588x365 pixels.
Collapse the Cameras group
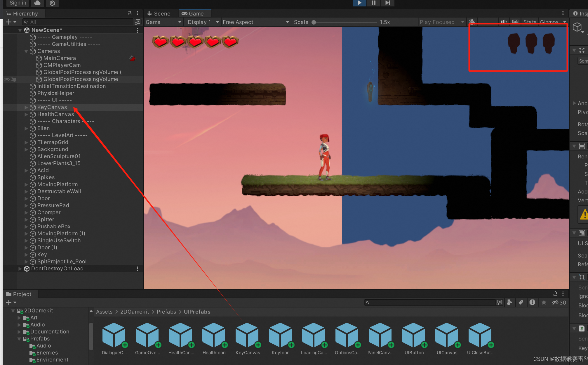pyautogui.click(x=26, y=51)
